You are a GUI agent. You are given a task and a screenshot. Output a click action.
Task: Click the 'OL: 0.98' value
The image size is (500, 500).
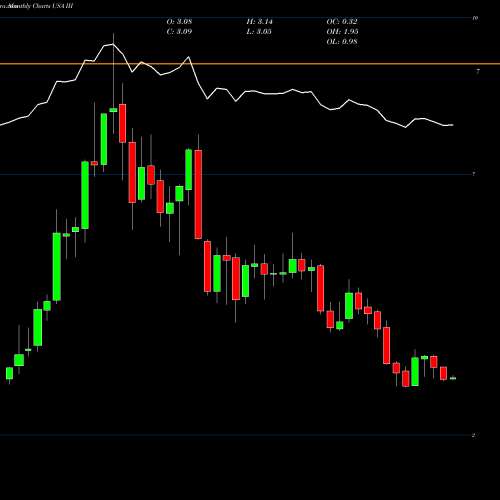coord(342,42)
